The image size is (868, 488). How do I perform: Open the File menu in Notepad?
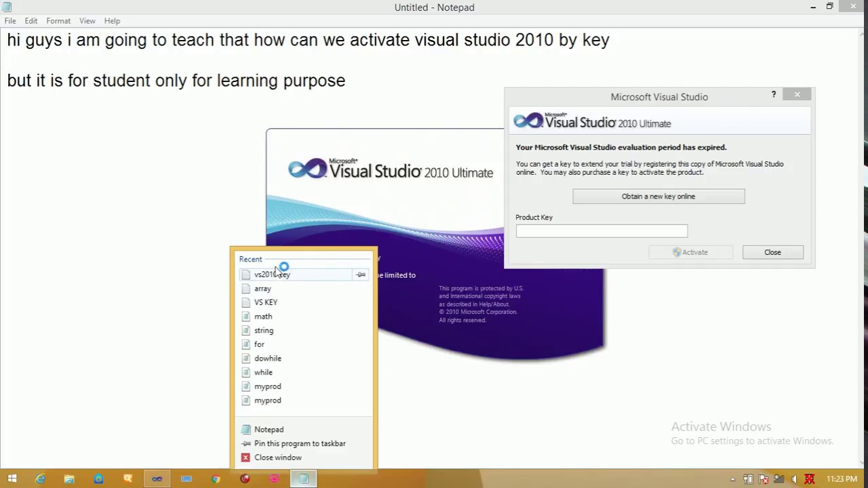click(10, 21)
